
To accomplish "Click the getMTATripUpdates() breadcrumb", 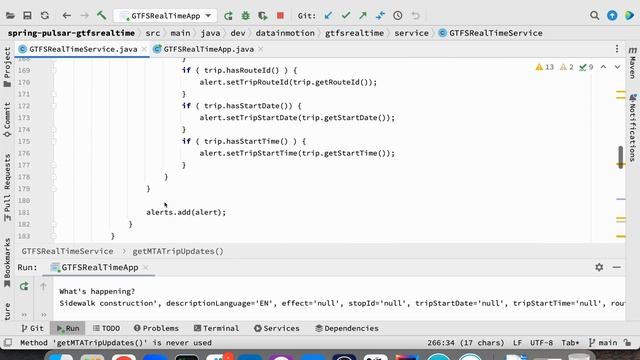I will click(x=178, y=251).
